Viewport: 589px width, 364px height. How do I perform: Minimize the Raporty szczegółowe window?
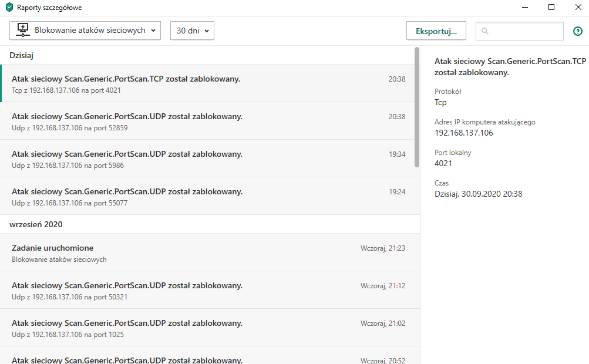[x=524, y=8]
